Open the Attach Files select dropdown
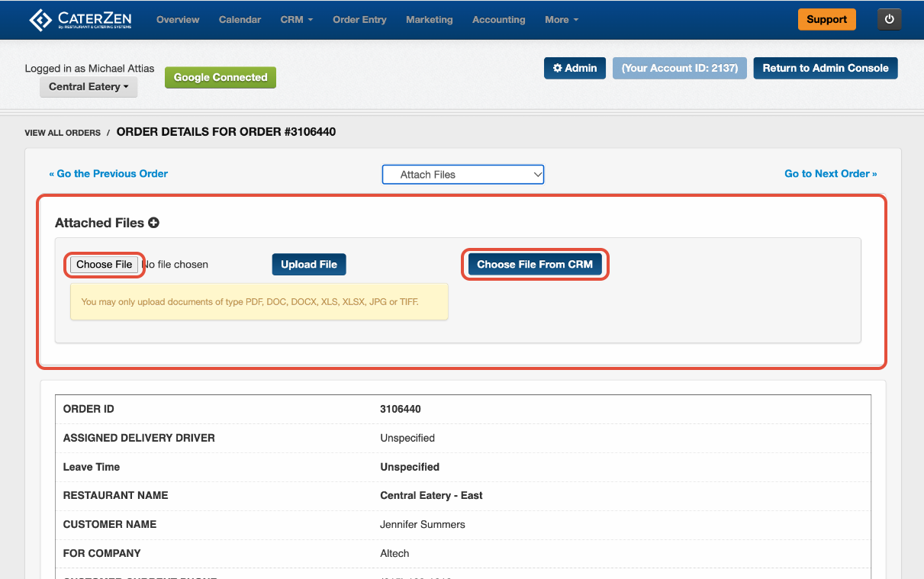924x579 pixels. point(463,175)
